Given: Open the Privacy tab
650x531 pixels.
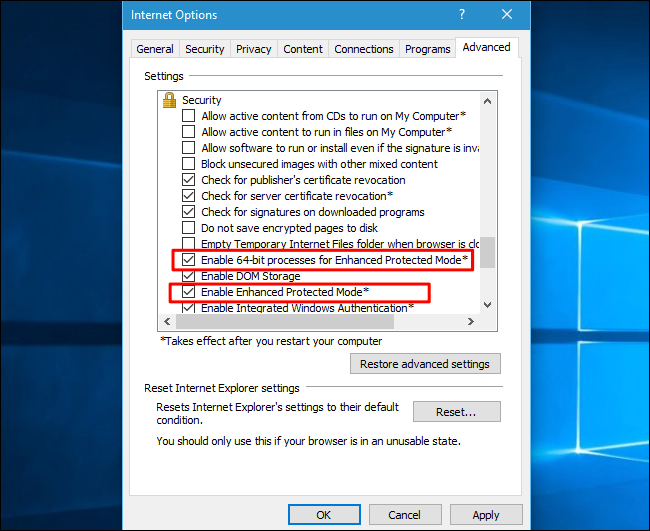Looking at the screenshot, I should click(254, 49).
